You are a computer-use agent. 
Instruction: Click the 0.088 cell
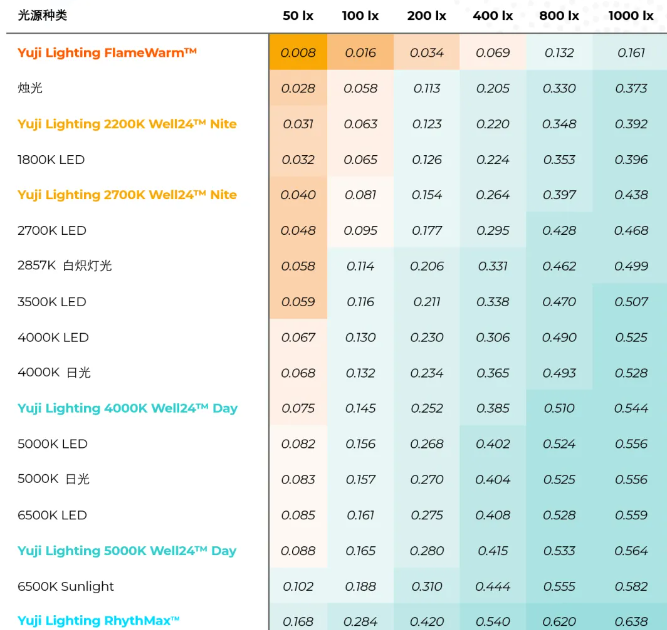(x=298, y=551)
